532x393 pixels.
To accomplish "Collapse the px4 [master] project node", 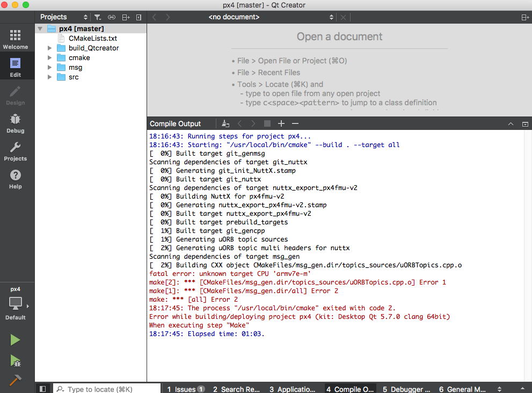I will pyautogui.click(x=40, y=29).
